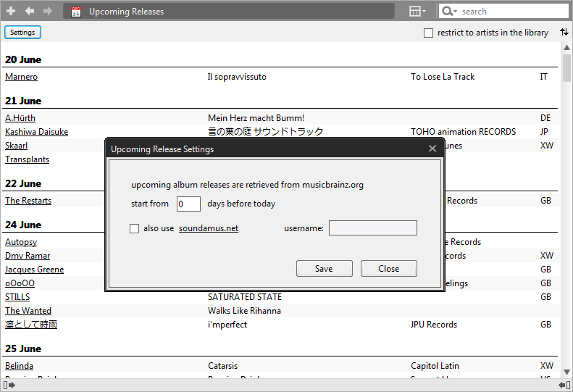Screen dimensions: 573x392
Task: Open the Kashiwa Daisuke artist link
Action: point(36,132)
